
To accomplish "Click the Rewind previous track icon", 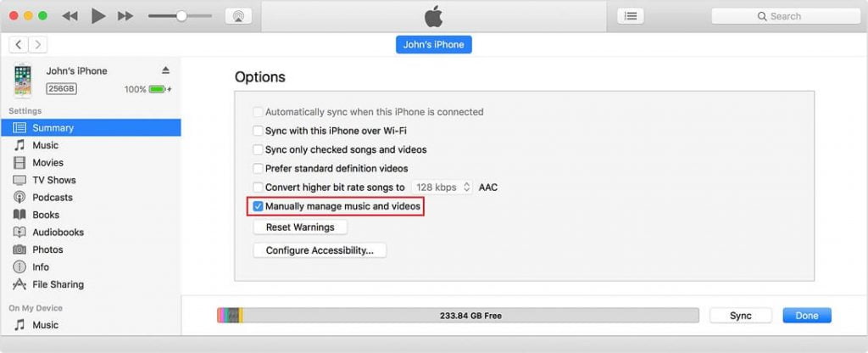I will tap(70, 16).
